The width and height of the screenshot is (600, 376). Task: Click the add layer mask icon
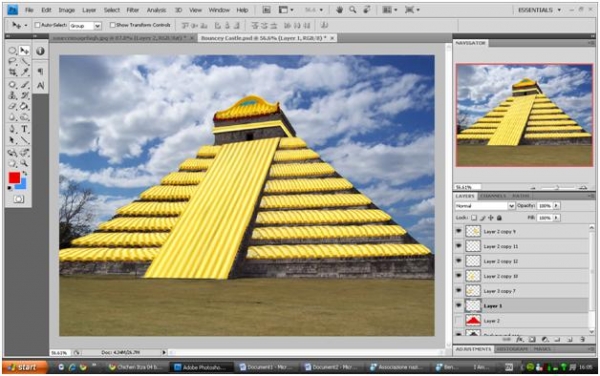pyautogui.click(x=532, y=339)
